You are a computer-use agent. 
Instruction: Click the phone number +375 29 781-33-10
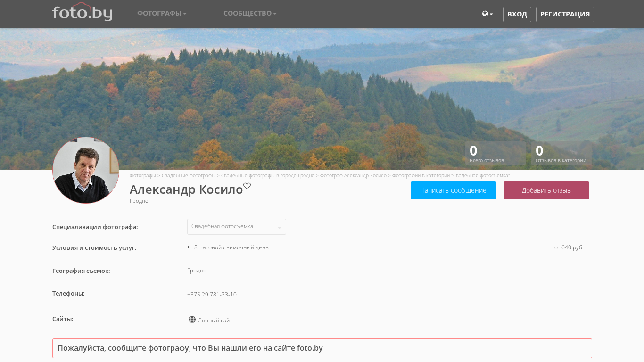click(x=212, y=295)
